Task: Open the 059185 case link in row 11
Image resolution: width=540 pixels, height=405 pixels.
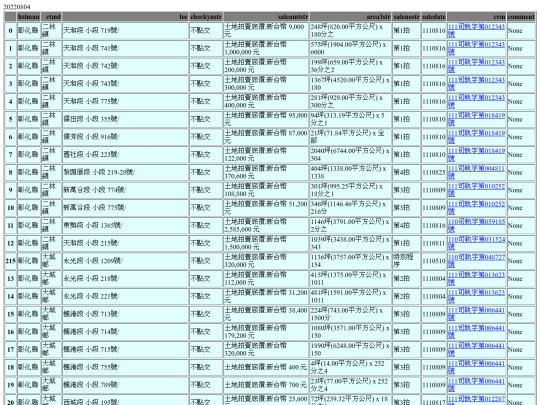Action: click(476, 226)
